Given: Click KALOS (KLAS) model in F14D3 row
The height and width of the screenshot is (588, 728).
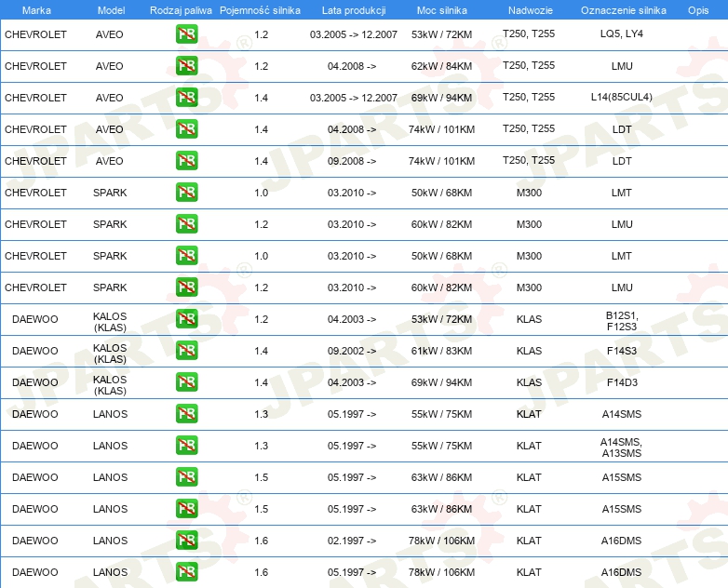Looking at the screenshot, I should [x=110, y=385].
